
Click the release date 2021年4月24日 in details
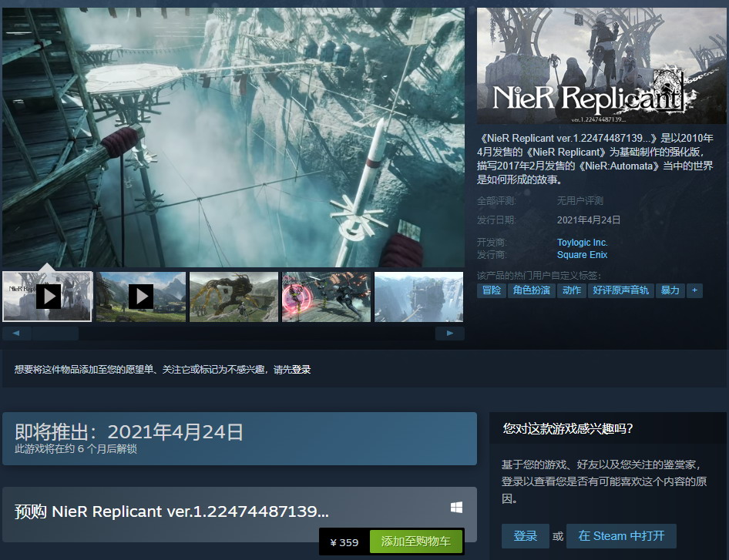[589, 220]
